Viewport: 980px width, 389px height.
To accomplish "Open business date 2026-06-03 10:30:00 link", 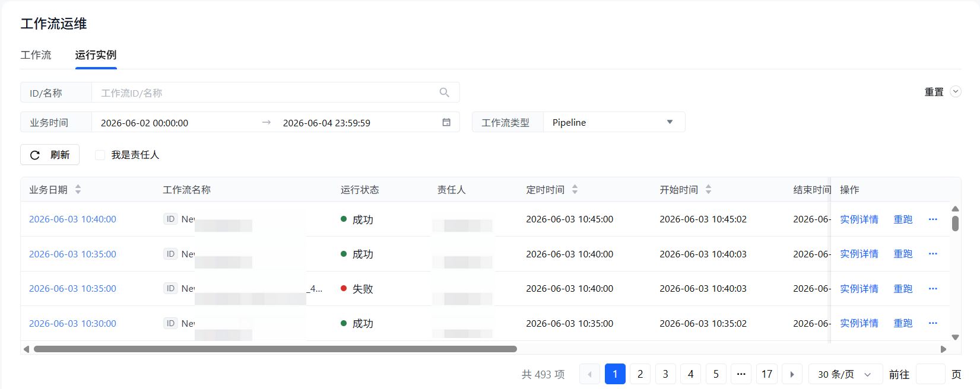I will 72,323.
